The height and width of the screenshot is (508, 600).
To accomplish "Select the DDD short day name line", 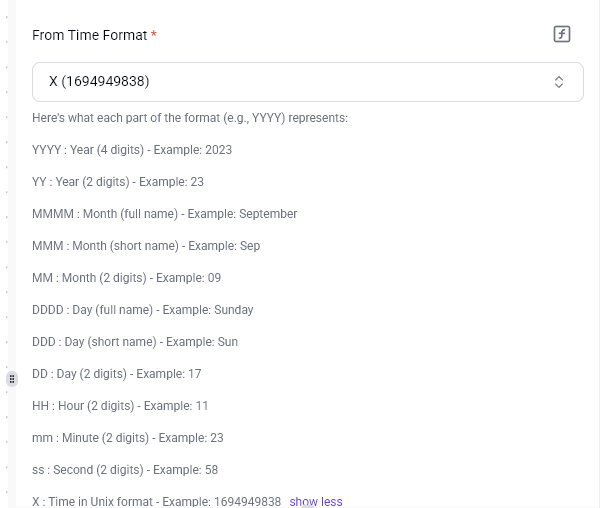I will 135,342.
